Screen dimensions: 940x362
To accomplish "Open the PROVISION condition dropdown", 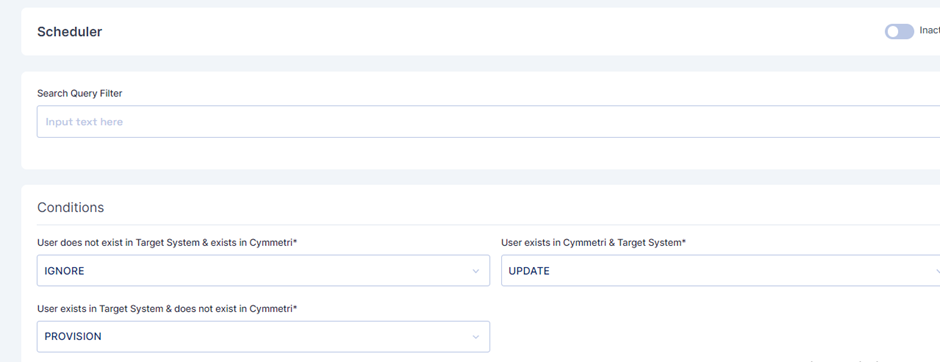I will pyautogui.click(x=263, y=337).
